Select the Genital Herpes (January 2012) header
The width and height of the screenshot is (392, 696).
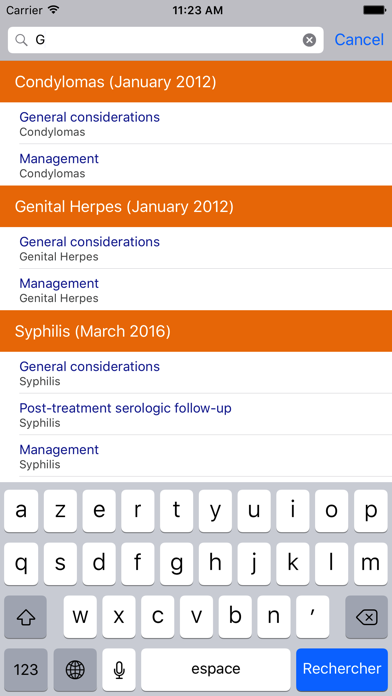[x=196, y=206]
